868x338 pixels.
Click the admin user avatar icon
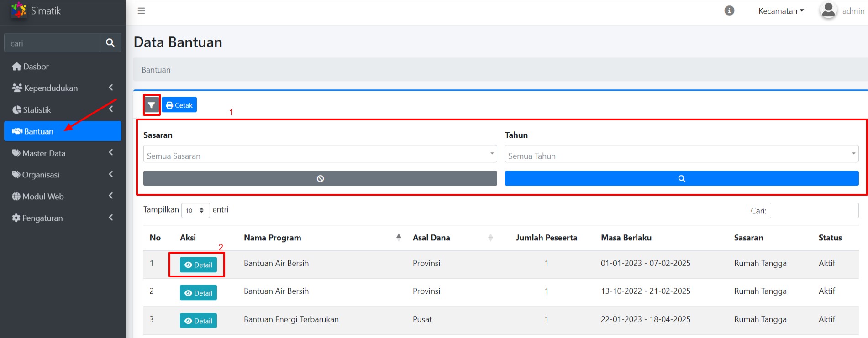(x=828, y=10)
